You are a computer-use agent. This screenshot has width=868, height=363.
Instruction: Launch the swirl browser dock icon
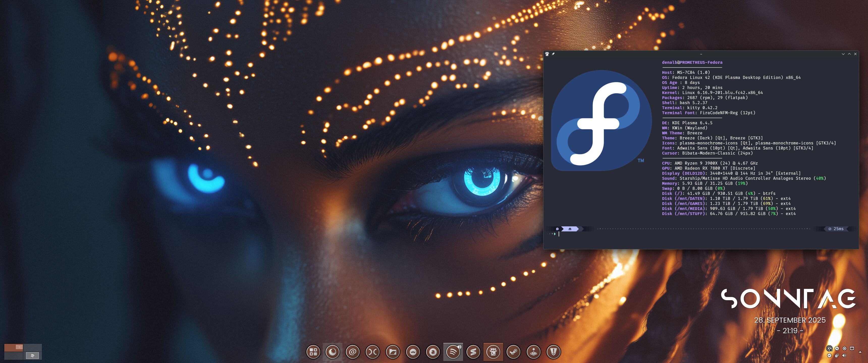coord(333,352)
